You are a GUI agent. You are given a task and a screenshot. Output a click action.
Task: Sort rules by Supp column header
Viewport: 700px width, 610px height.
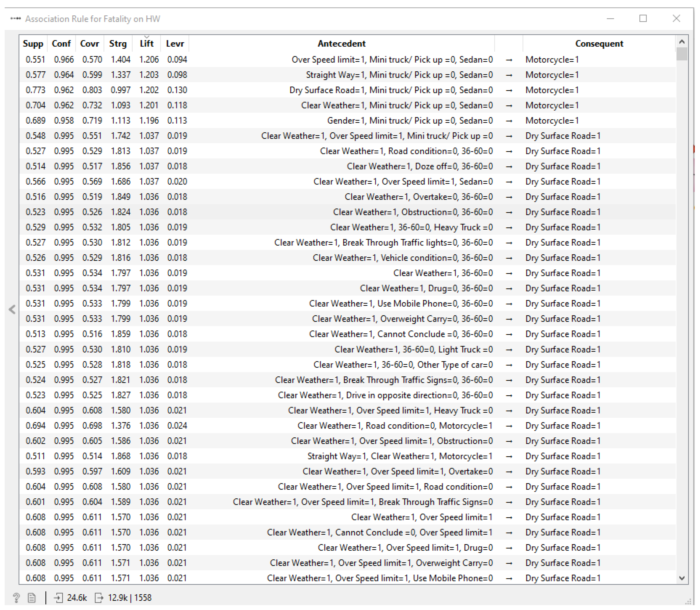(33, 44)
